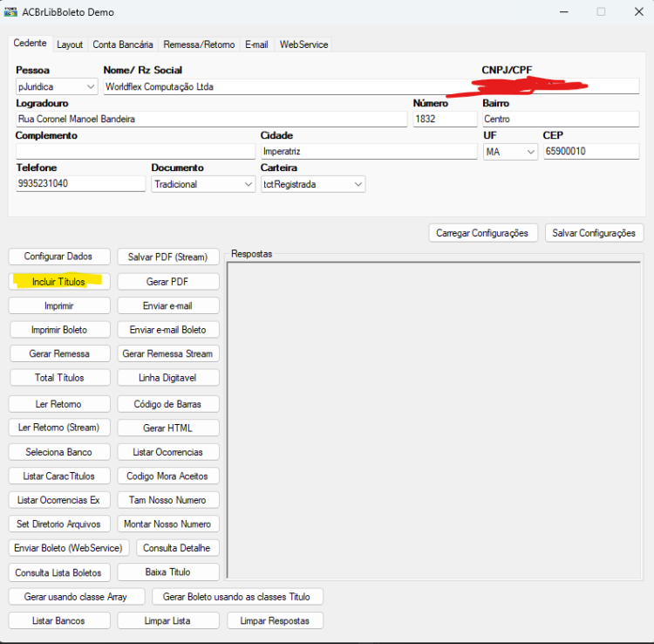Switch to the Layout tab

[x=70, y=45]
